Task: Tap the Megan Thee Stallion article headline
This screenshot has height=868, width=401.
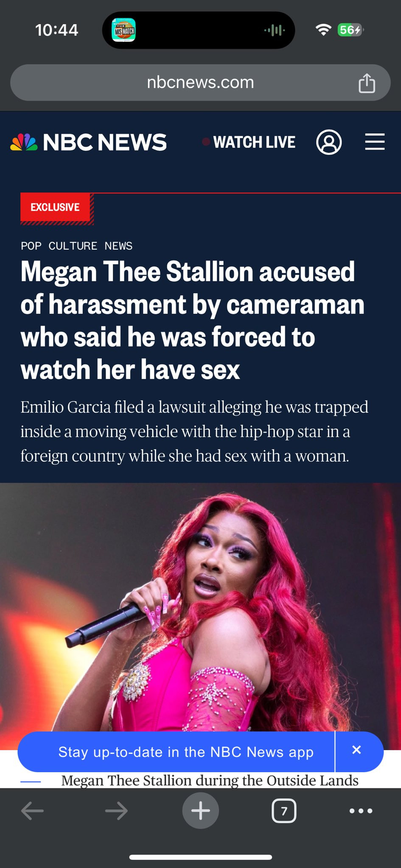Action: 192,320
